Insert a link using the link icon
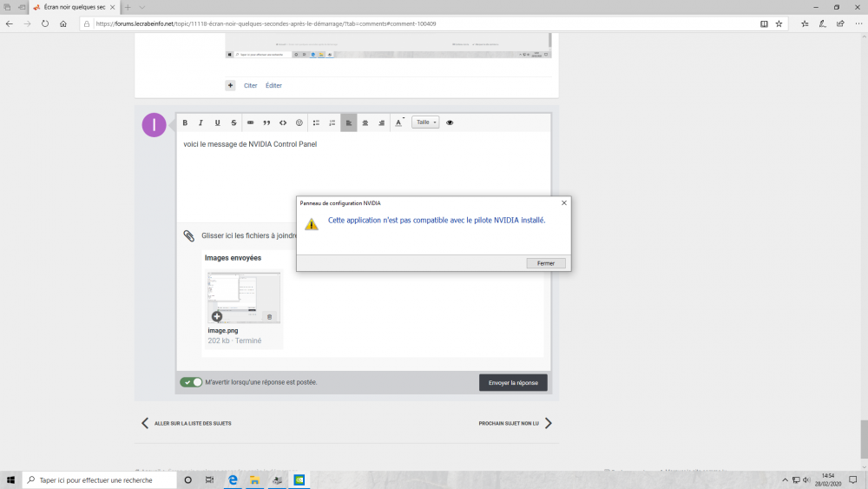 (250, 122)
